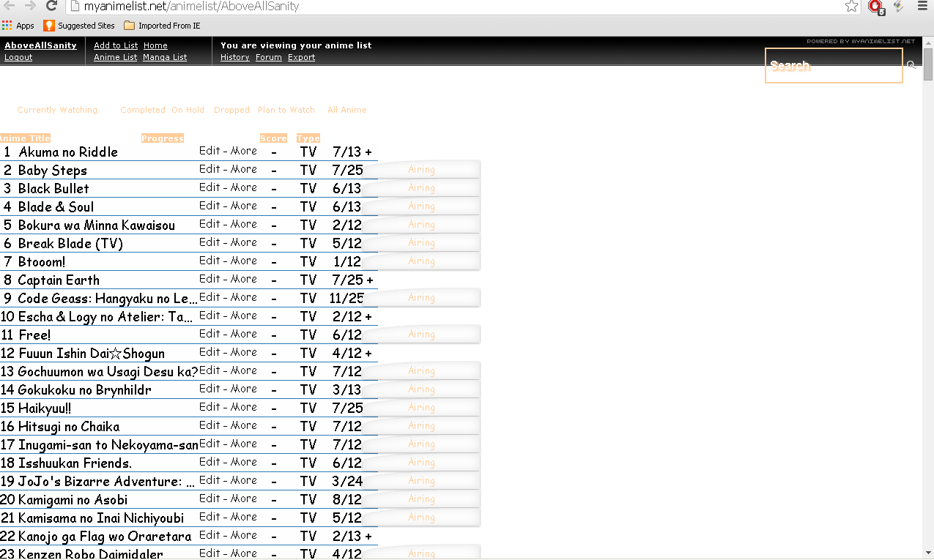The height and width of the screenshot is (560, 934).
Task: Click the search magnifier icon
Action: click(911, 65)
